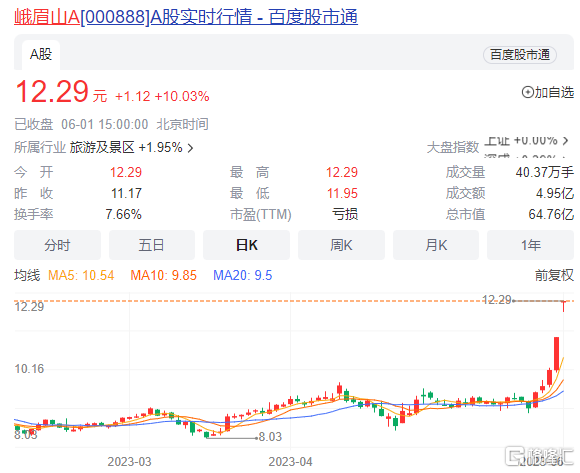580x473 pixels.
Task: Click the latest red candlestick at 12.29
Action: click(564, 306)
